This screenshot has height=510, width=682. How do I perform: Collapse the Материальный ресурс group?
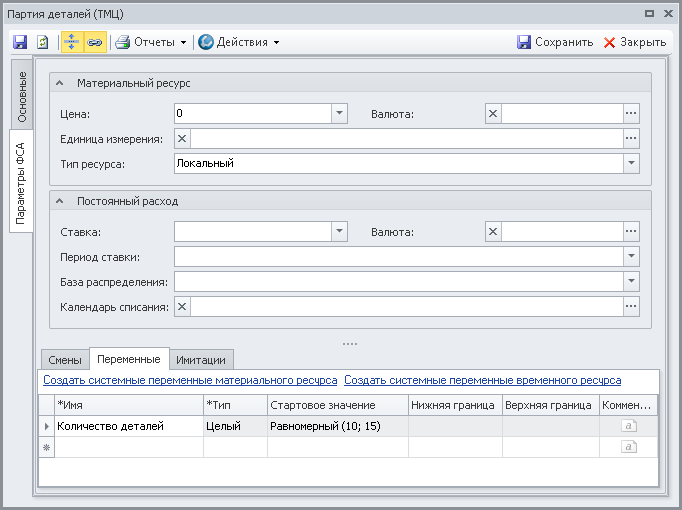tap(60, 83)
